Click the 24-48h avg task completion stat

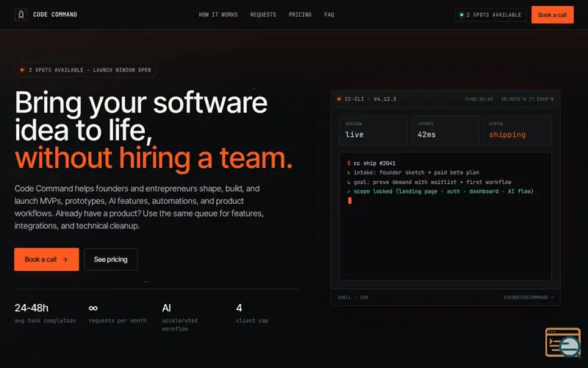(45, 314)
